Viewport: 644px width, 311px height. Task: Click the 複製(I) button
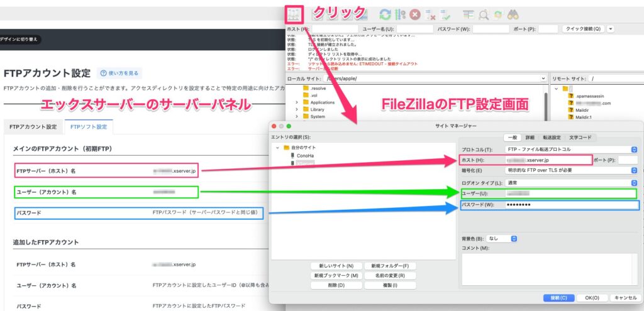pos(390,285)
